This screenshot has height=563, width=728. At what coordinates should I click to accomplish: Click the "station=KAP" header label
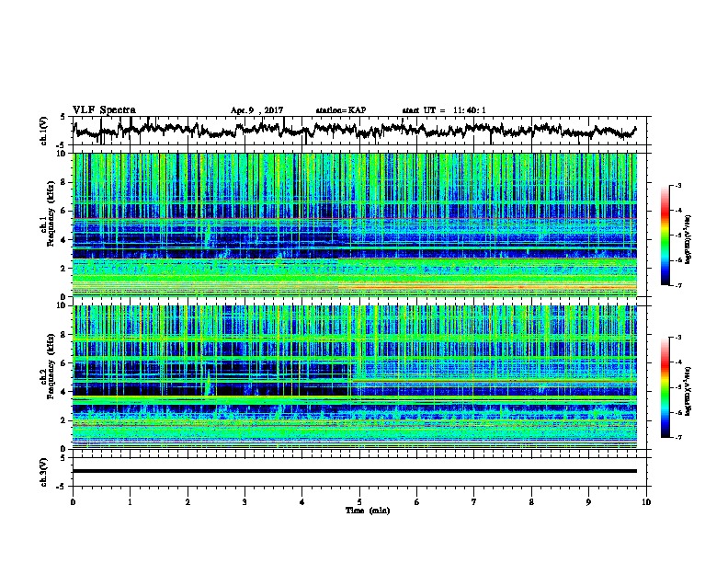click(341, 110)
